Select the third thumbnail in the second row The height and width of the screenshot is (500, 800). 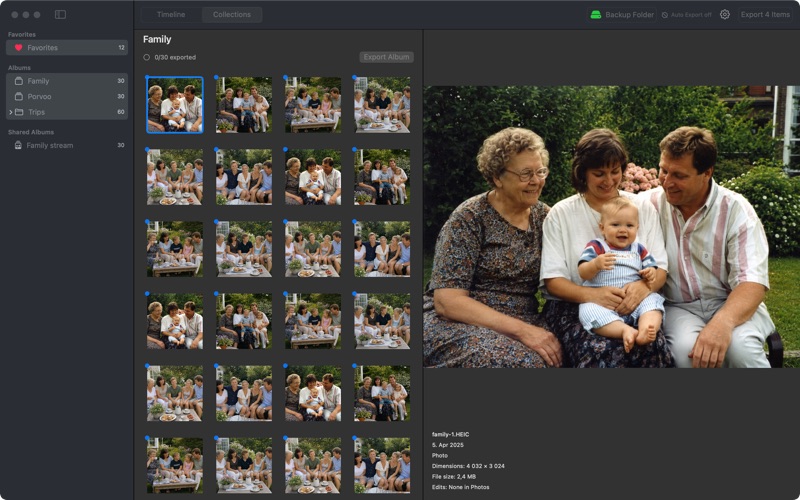coord(313,177)
